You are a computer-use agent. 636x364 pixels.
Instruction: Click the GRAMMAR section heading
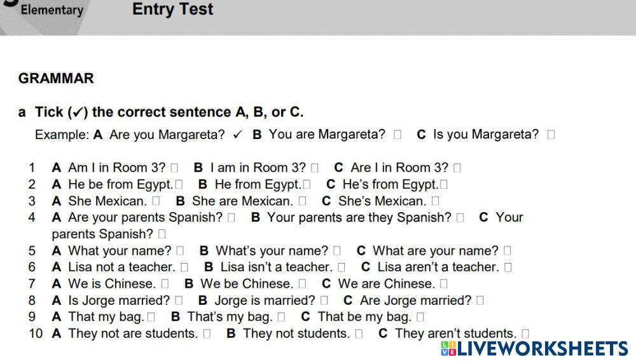pyautogui.click(x=56, y=79)
